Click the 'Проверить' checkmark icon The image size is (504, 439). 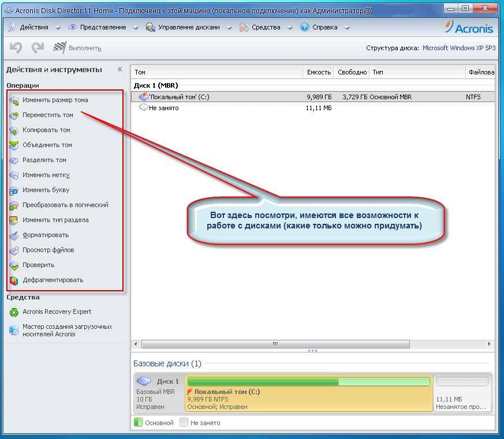14,265
